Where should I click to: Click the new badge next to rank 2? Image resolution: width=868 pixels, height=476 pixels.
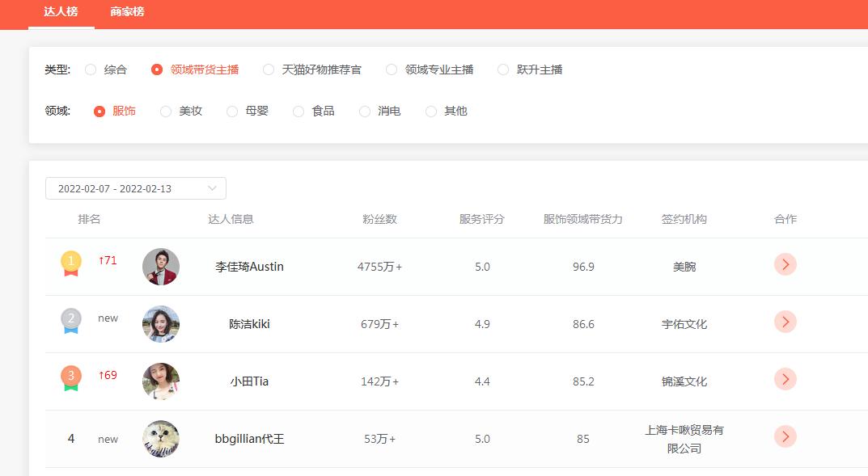(108, 318)
